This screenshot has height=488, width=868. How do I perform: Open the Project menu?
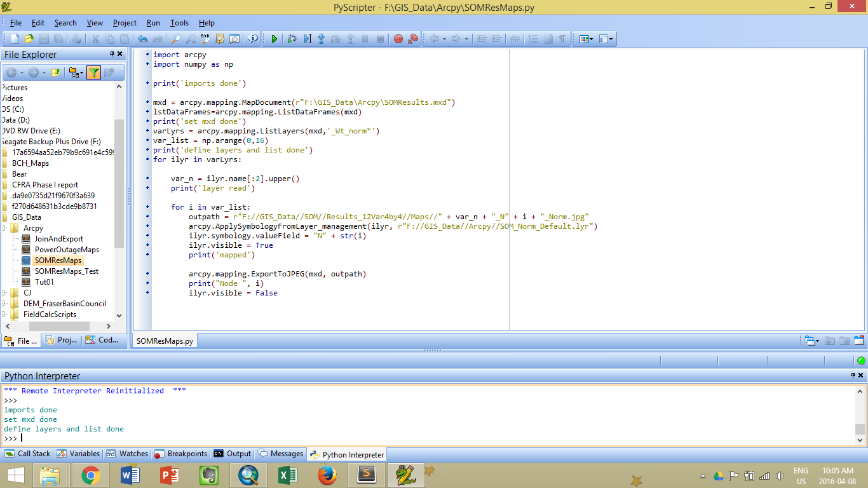125,22
